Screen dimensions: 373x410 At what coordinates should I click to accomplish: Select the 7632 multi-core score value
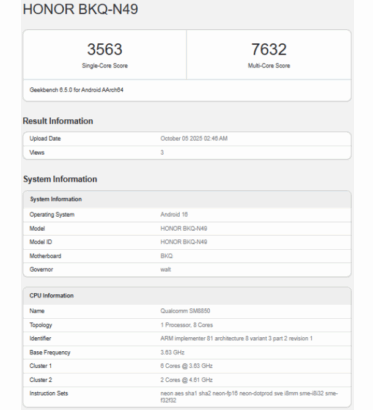pos(269,49)
